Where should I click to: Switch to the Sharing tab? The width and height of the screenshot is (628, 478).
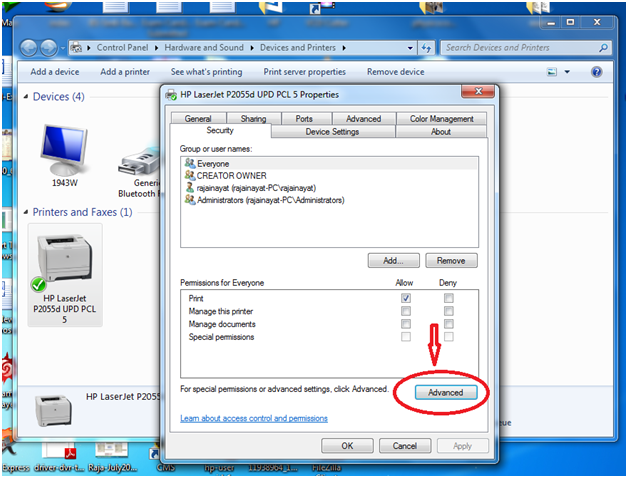pos(254,119)
